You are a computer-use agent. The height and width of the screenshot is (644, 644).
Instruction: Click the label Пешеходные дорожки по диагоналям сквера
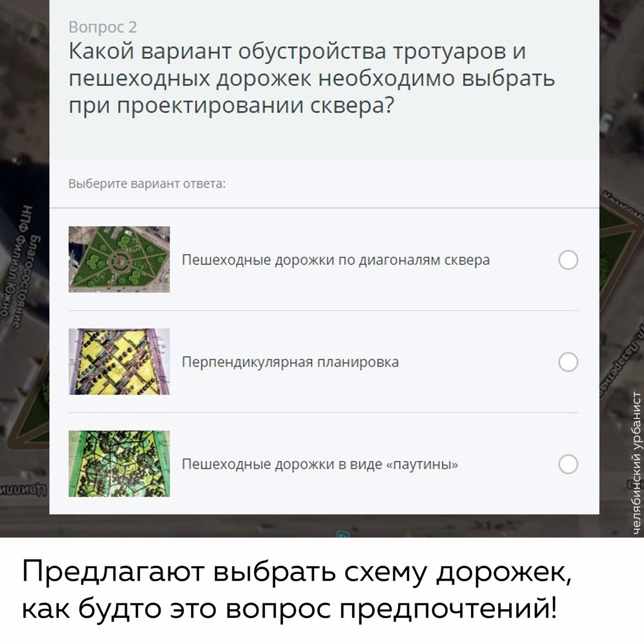click(x=336, y=260)
